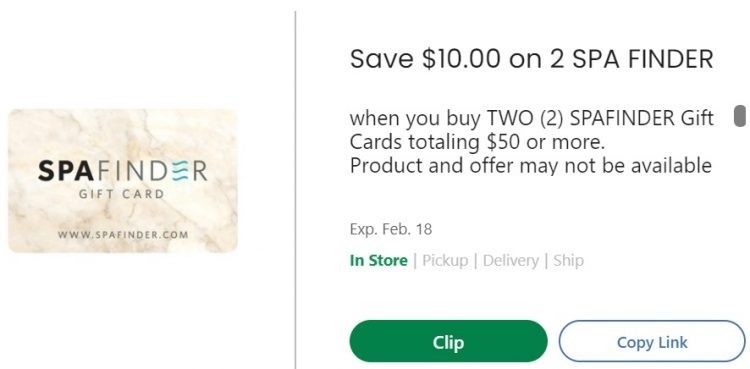
Task: Click the vertical divider beside the card
Action: (295, 189)
